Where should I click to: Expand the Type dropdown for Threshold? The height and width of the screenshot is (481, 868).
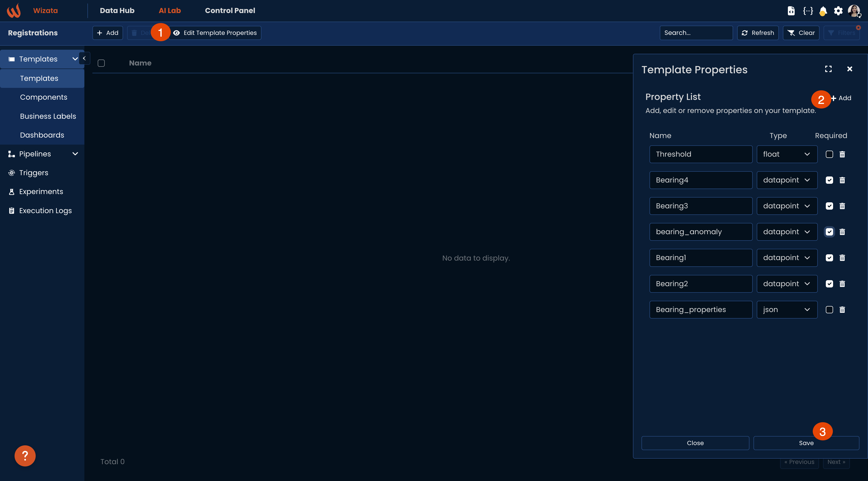(x=807, y=153)
